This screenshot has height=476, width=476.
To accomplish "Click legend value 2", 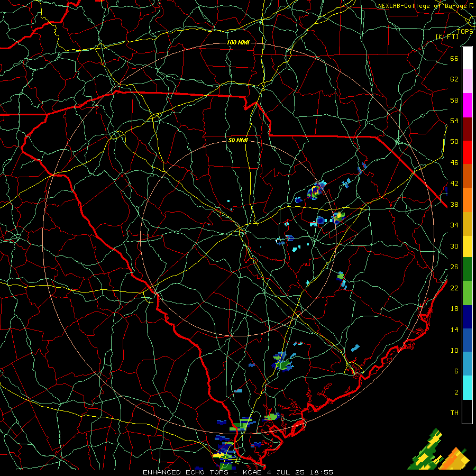I will tap(456, 392).
